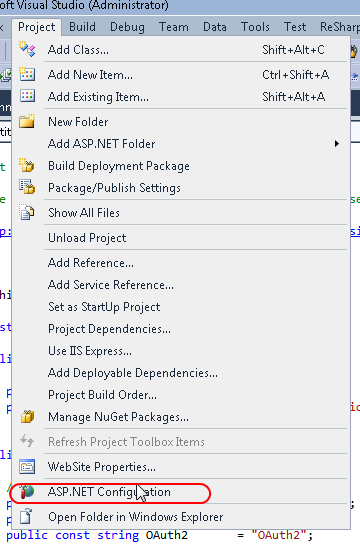Open the Debug menu
This screenshot has height=546, width=360.
[127, 27]
